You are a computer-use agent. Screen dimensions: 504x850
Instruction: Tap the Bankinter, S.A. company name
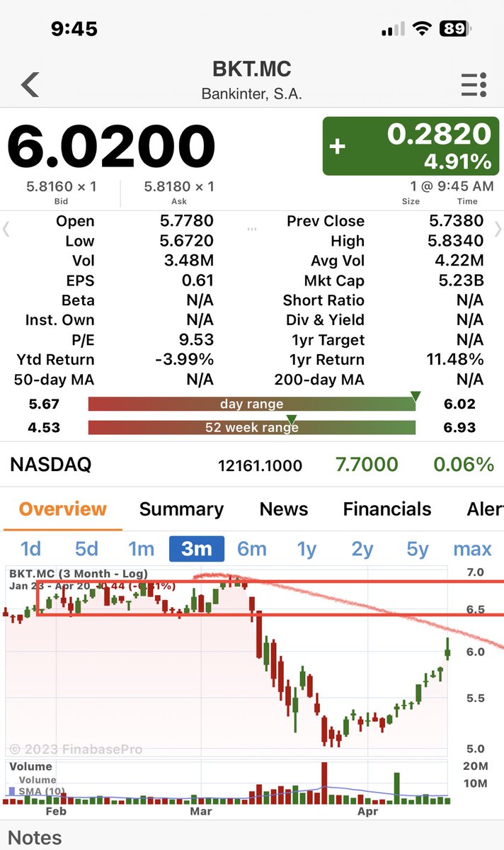[252, 93]
